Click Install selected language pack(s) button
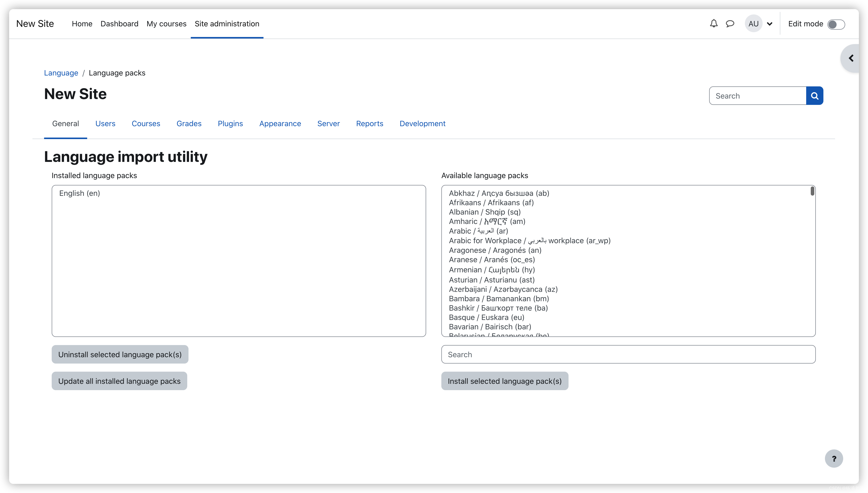This screenshot has height=493, width=868. point(504,381)
